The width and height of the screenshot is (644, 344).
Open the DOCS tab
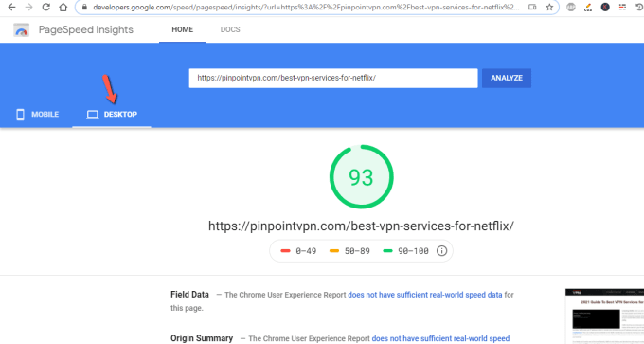pos(230,29)
